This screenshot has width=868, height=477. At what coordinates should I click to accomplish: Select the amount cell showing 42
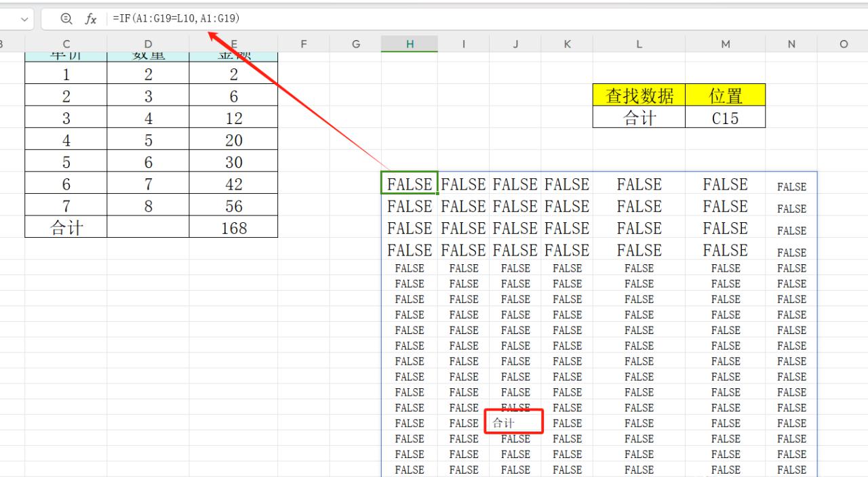233,184
